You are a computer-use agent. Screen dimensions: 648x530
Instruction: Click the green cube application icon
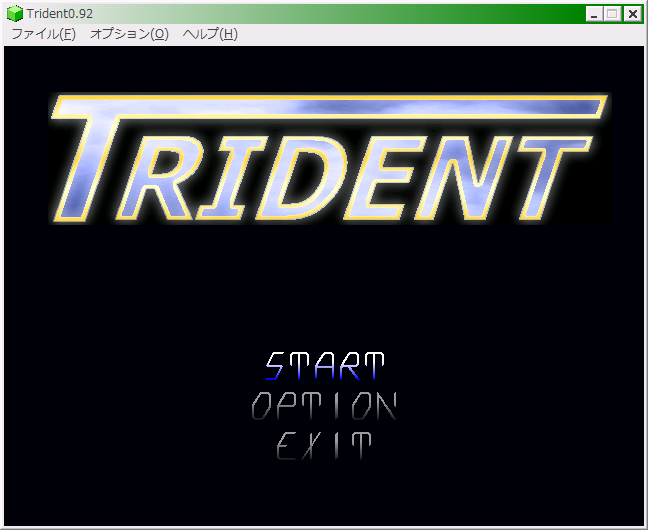15,14
